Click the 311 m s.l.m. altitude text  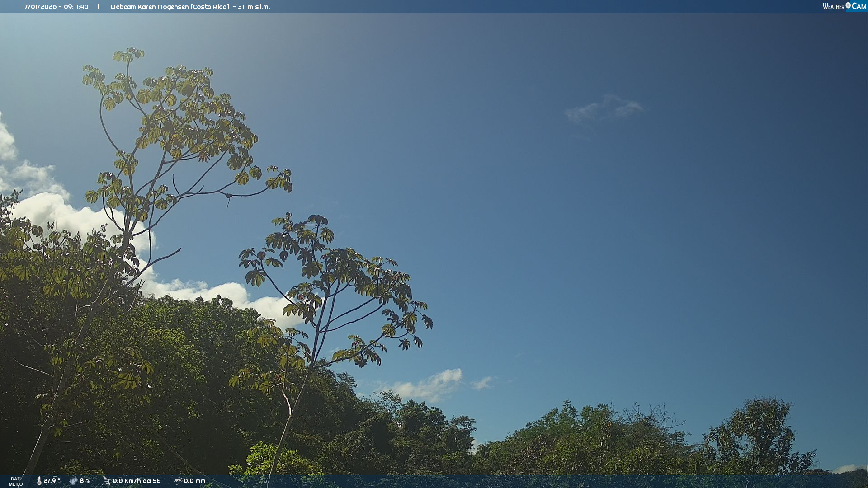click(254, 7)
